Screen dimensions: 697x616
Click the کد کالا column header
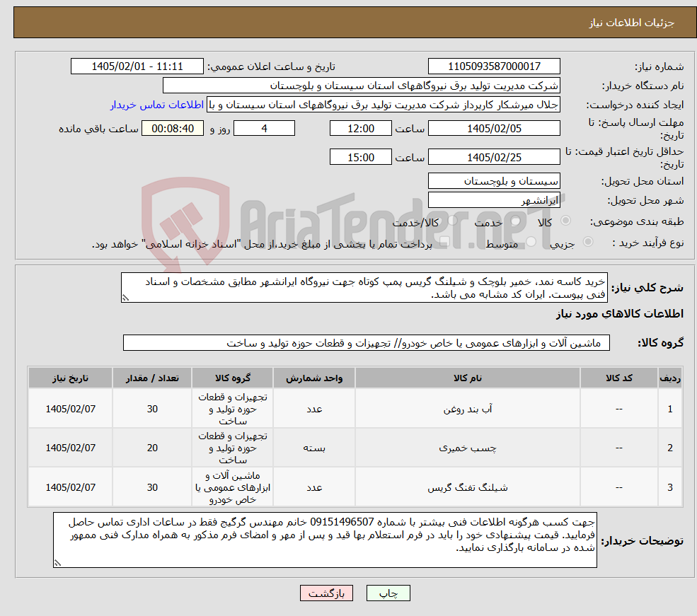tap(618, 378)
